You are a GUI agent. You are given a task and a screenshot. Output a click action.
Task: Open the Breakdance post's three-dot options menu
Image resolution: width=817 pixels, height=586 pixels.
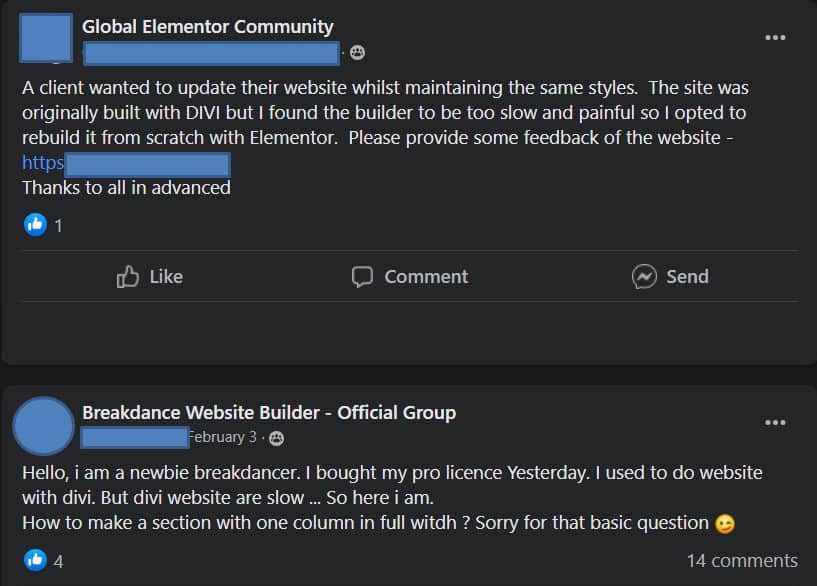[775, 422]
